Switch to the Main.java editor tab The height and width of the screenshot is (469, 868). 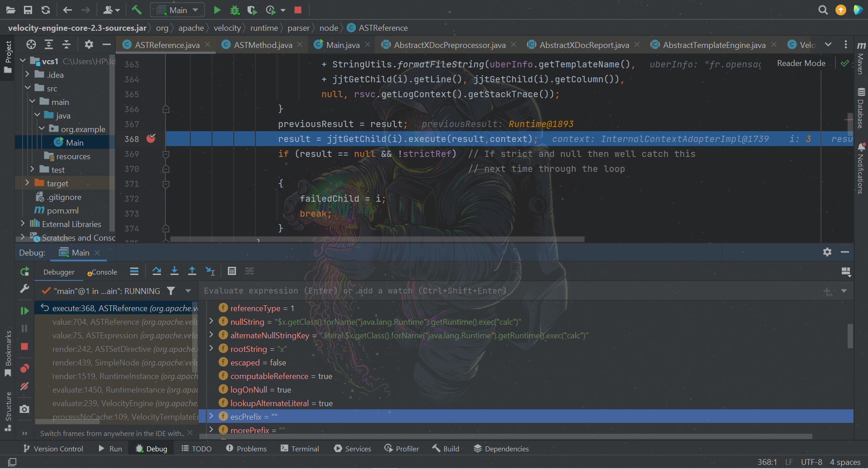(x=343, y=45)
